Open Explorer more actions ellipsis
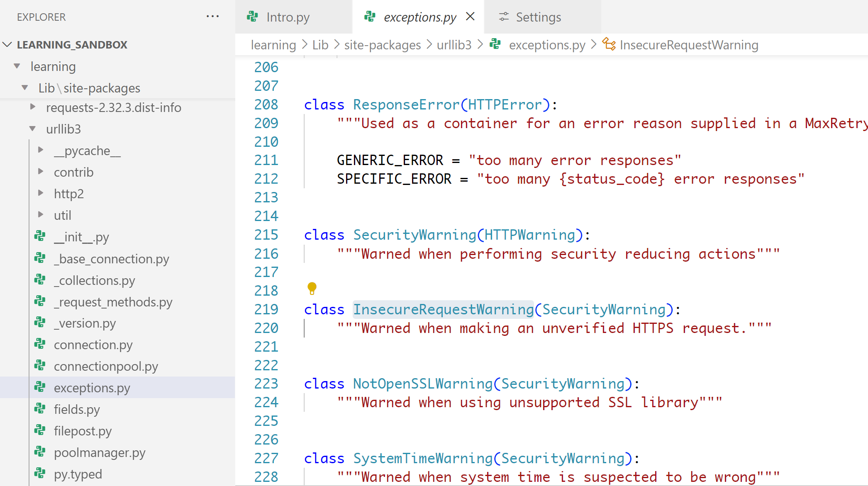868x486 pixels. pyautogui.click(x=212, y=17)
